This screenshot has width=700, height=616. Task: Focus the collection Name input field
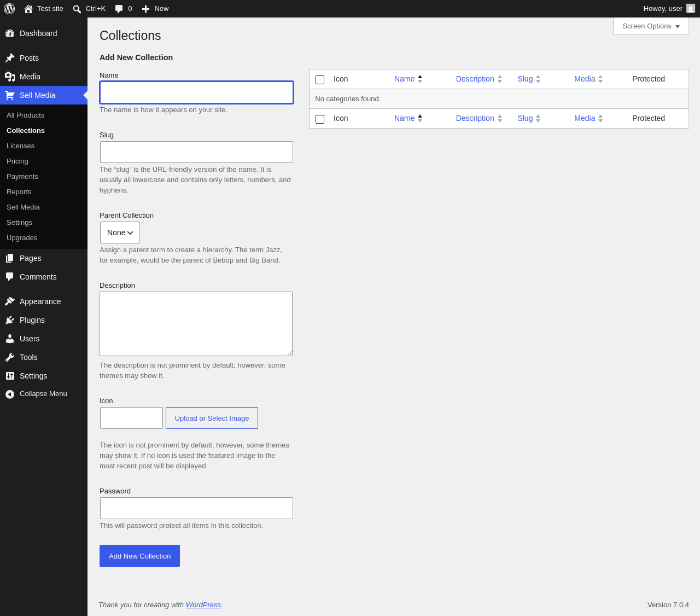tap(196, 92)
